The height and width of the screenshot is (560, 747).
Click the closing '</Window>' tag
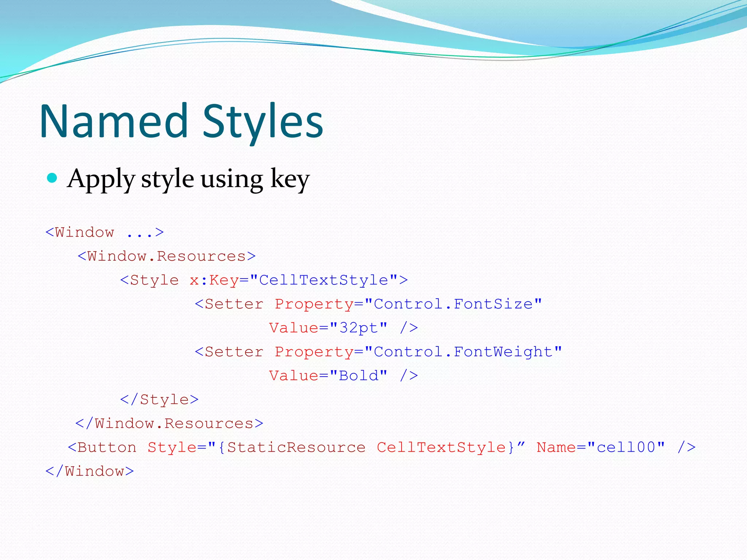pyautogui.click(x=90, y=471)
